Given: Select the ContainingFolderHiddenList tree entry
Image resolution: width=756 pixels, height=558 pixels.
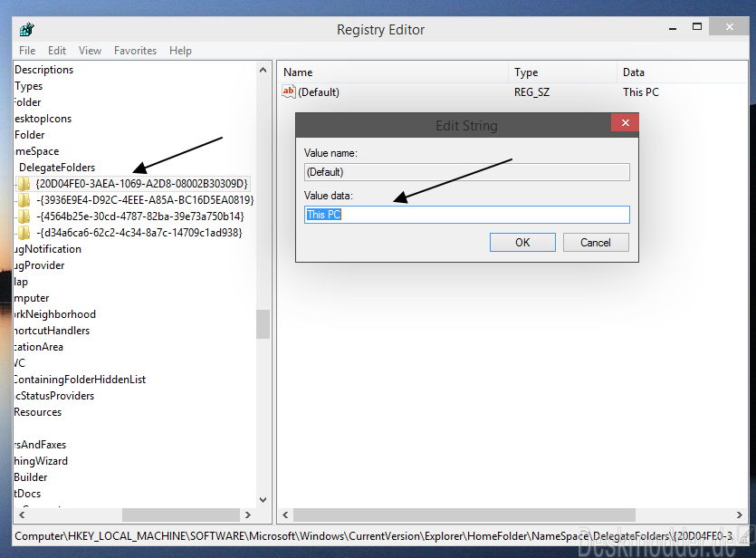Looking at the screenshot, I should point(80,380).
